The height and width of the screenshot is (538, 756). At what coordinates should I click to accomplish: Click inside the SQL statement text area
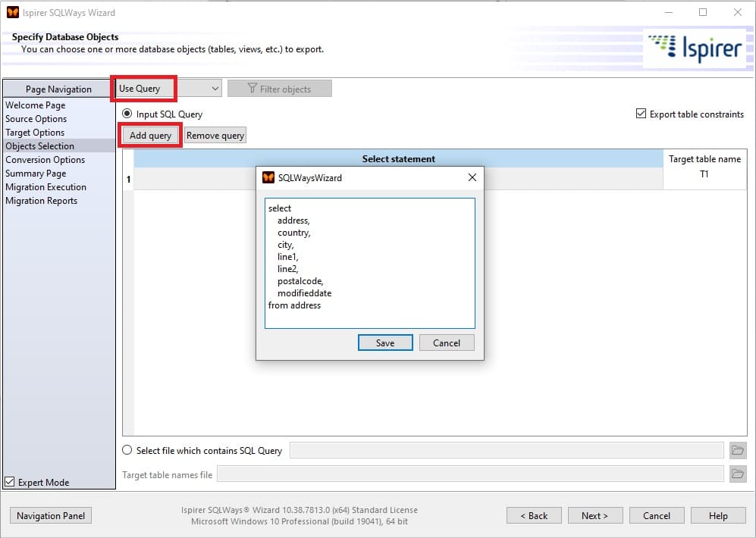pyautogui.click(x=369, y=261)
